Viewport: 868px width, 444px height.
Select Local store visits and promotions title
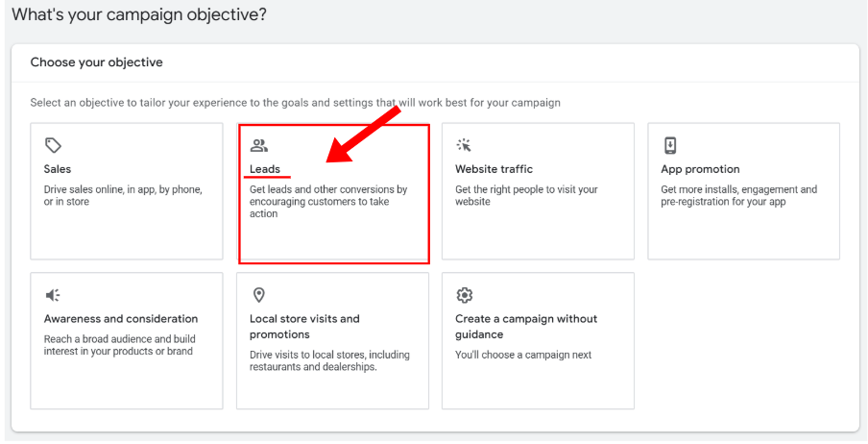(x=304, y=327)
